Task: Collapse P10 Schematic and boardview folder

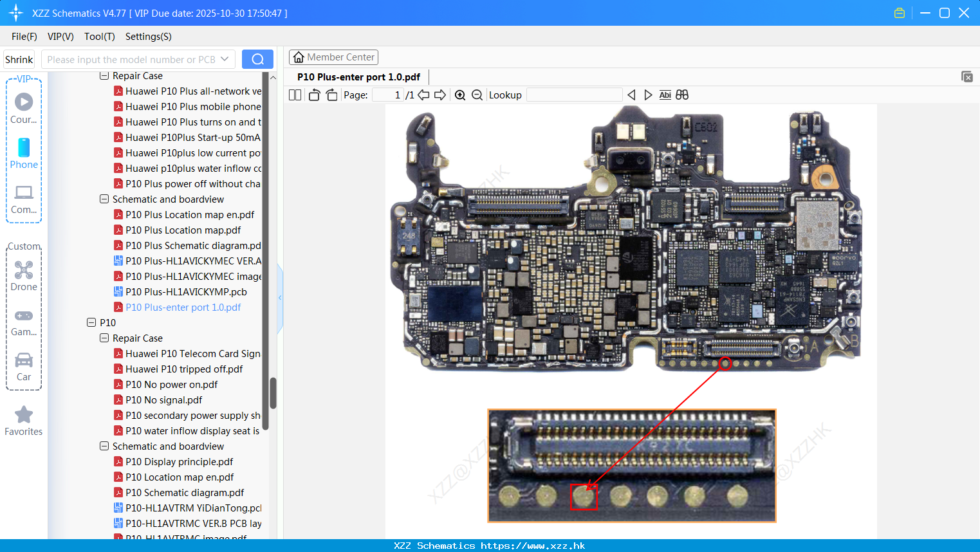Action: (104, 446)
